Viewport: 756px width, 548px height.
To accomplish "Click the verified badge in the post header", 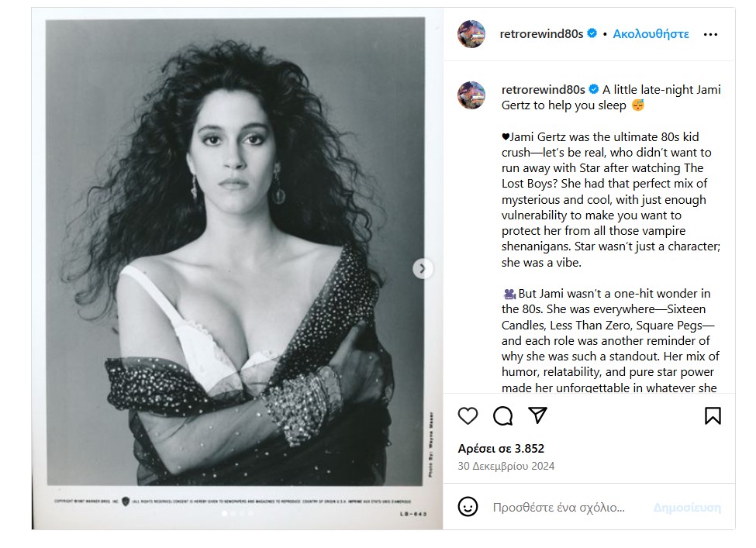I will (x=592, y=34).
